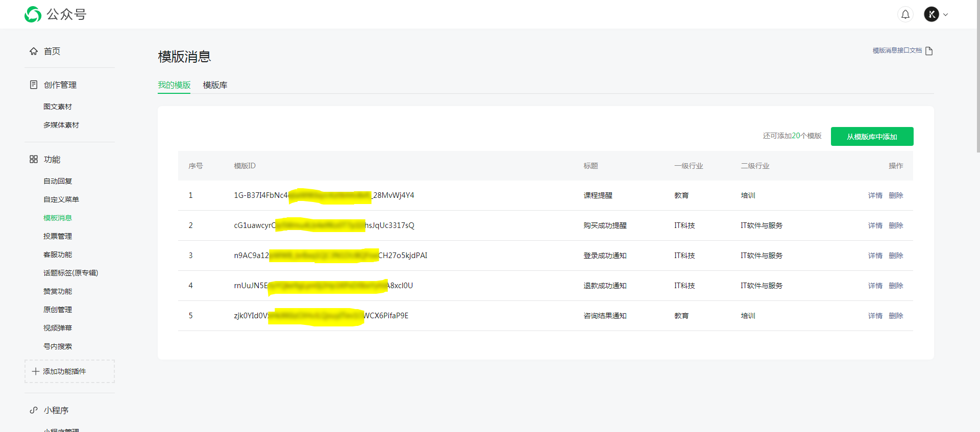Delete the 购买成功提醒 template

tap(896, 225)
